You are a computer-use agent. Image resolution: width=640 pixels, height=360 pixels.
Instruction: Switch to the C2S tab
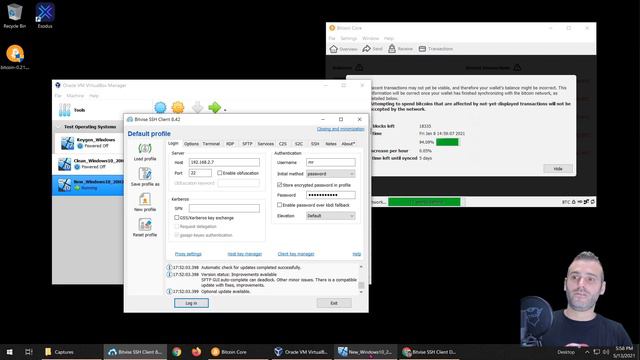[x=282, y=144]
